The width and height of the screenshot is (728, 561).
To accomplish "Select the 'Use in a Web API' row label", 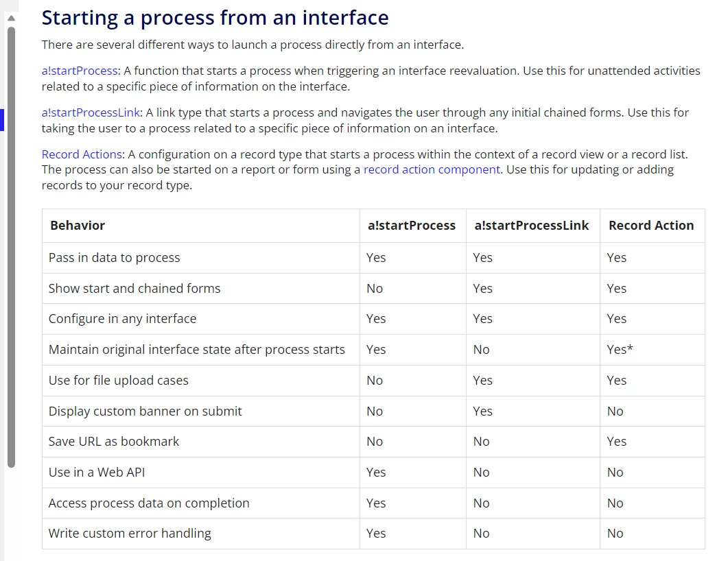I will [x=97, y=473].
